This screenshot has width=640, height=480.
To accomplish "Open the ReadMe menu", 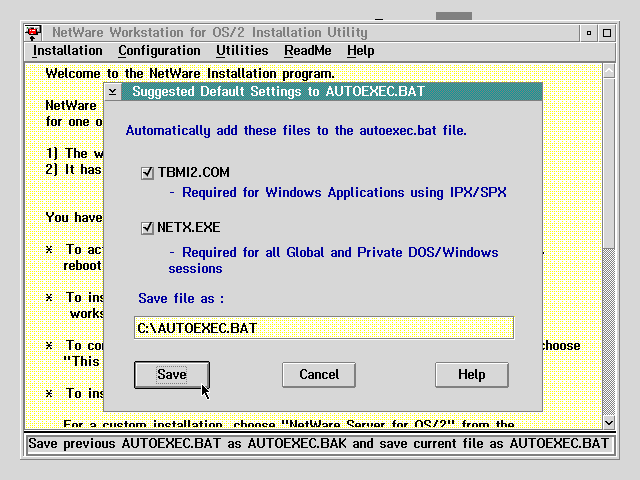I will (x=308, y=51).
